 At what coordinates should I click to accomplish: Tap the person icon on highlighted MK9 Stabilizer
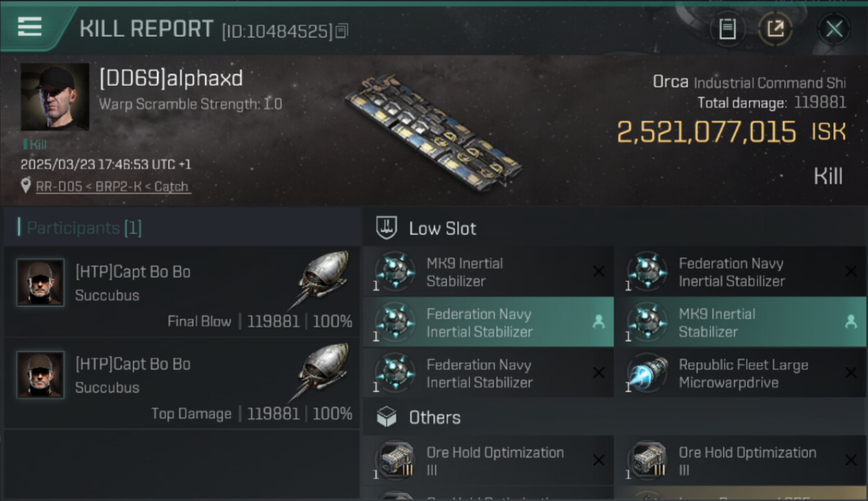pos(851,322)
